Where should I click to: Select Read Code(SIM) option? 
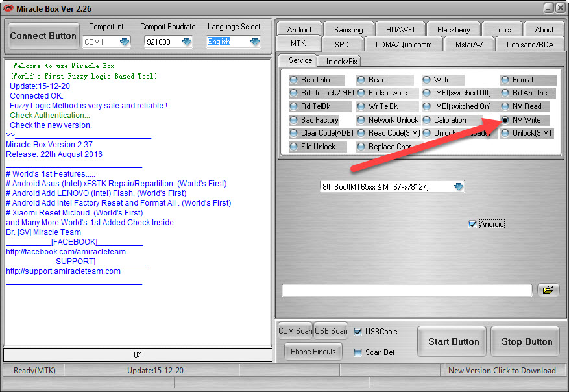389,133
